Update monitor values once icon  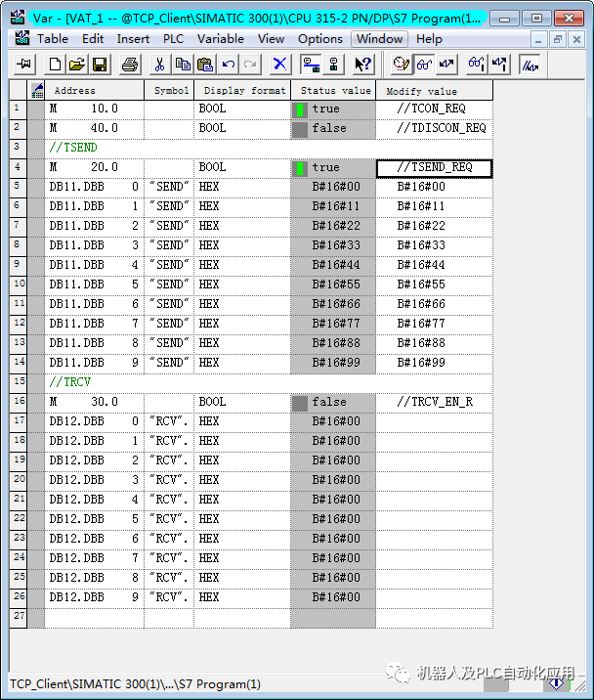pos(477,65)
